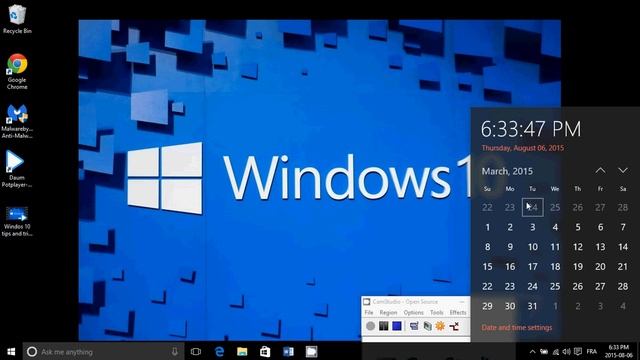Open Task View from the taskbar

(196, 351)
